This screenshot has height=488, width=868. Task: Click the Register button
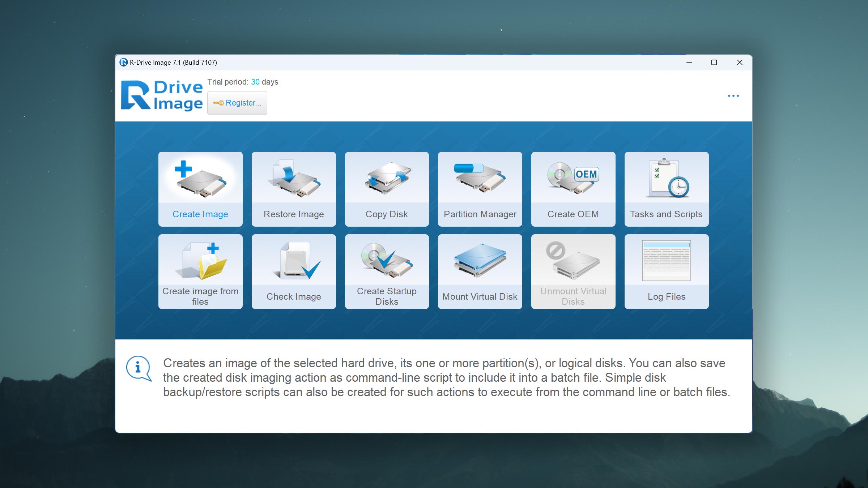237,103
